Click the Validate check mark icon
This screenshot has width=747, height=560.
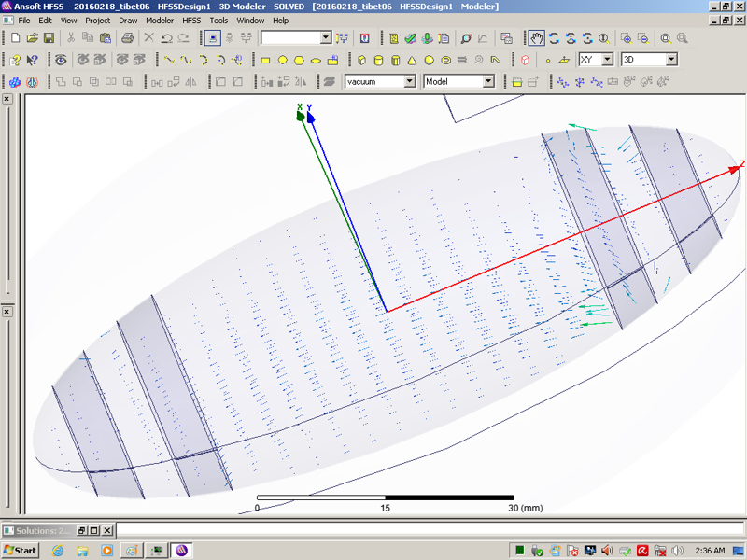pos(410,38)
